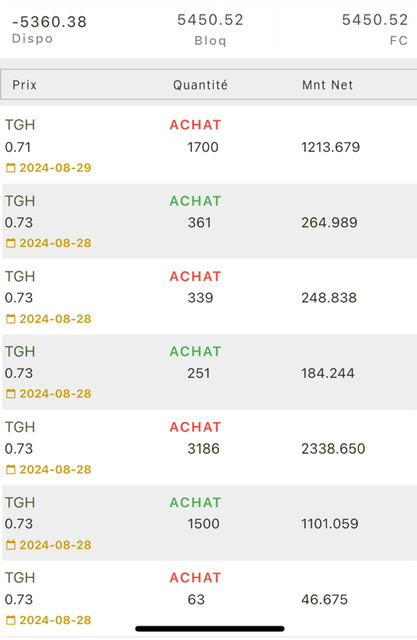
Task: Tap calendar icon in 339 quantity row
Action: [11, 319]
